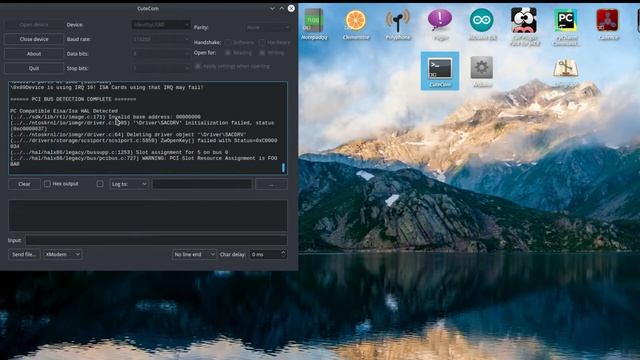Open the Stop bits dropdown

(161, 68)
